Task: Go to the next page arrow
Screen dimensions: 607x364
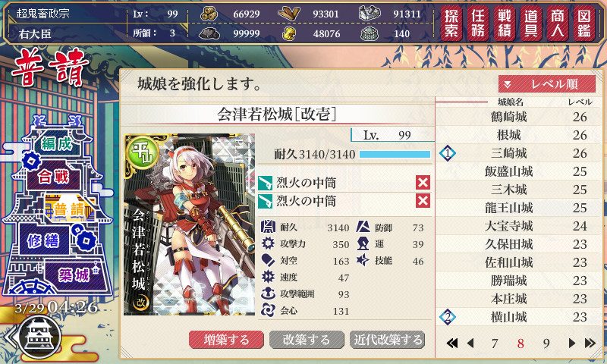Action: click(572, 343)
